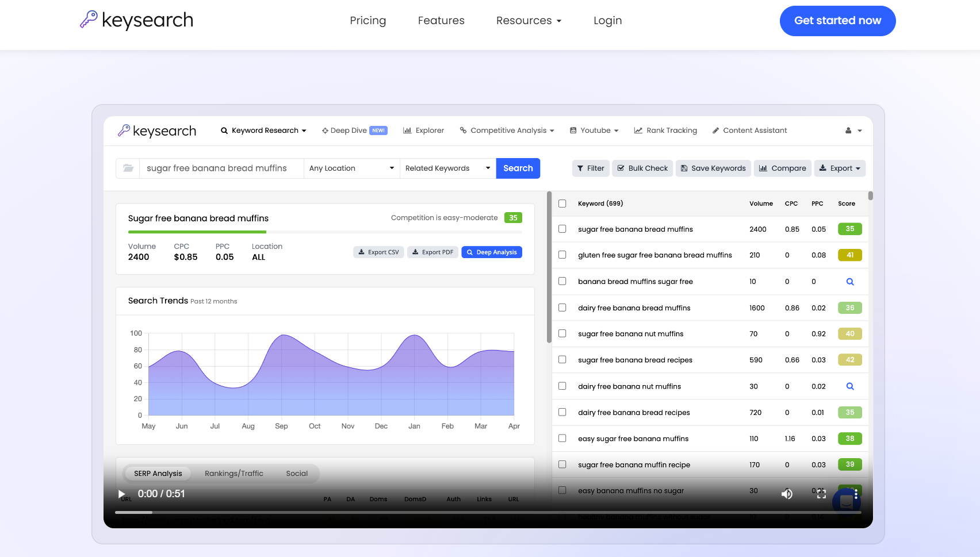Click the magnifier icon for banana bread muffins sugar free
980x557 pixels.
click(850, 282)
